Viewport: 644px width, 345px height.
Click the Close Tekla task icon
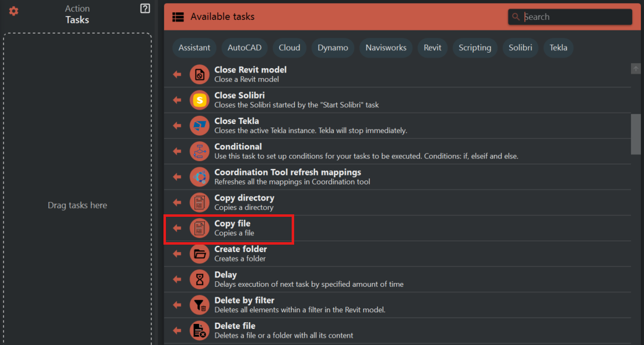(x=199, y=126)
